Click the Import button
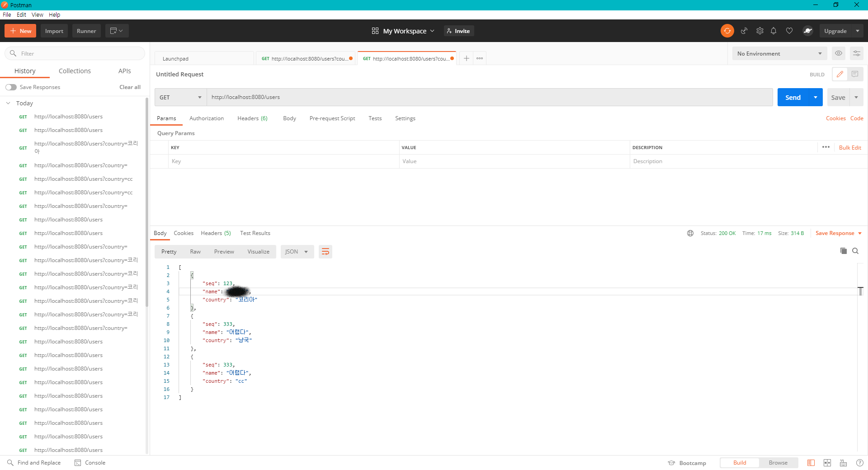This screenshot has width=868, height=470. pyautogui.click(x=54, y=31)
